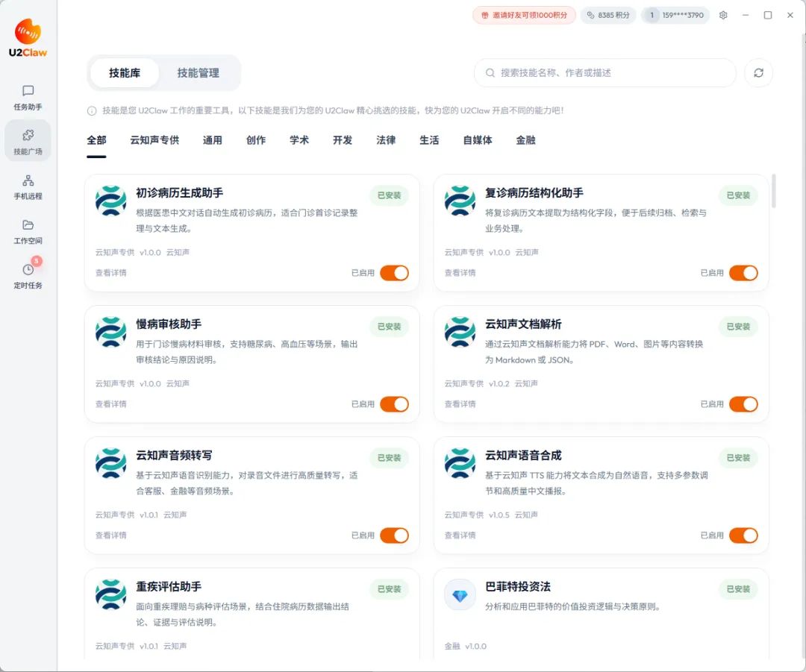Image resolution: width=806 pixels, height=672 pixels.
Task: Click the refresh icon beside search
Action: (x=758, y=73)
